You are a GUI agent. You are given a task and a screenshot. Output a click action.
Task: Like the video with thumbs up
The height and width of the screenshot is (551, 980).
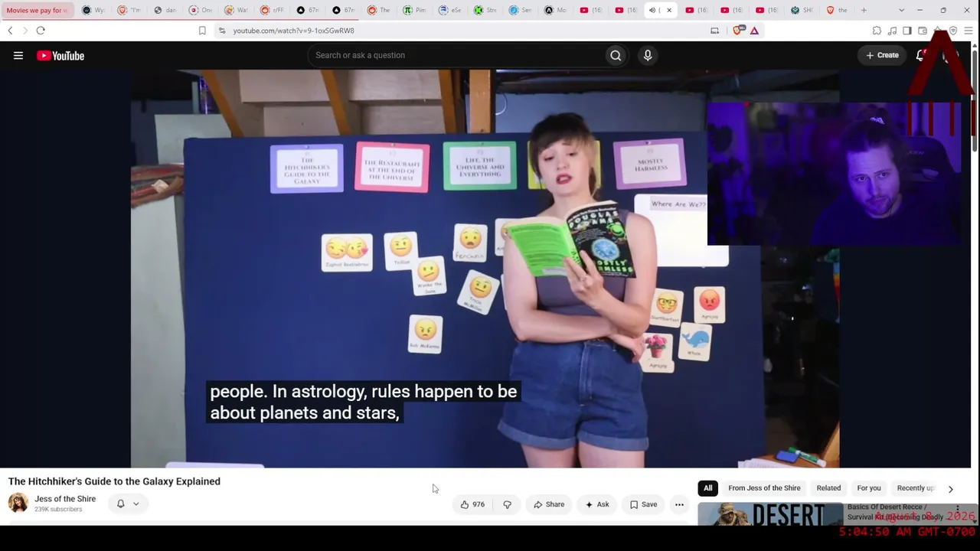click(472, 504)
